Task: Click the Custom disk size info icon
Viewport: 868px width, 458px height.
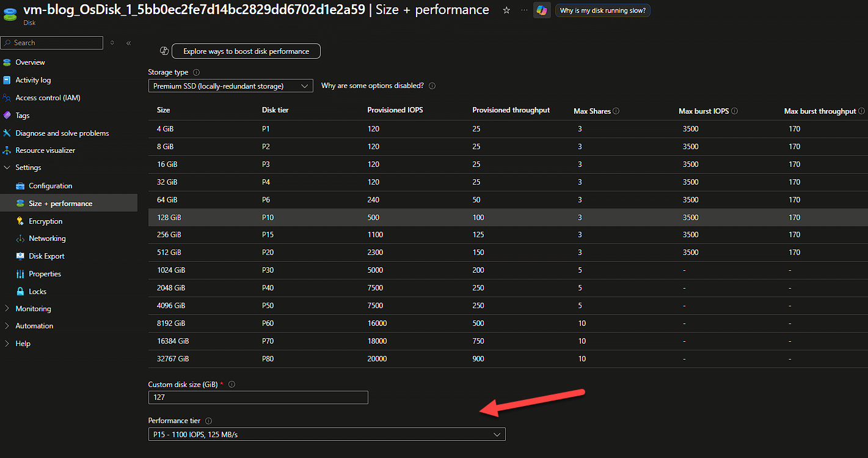Action: [x=232, y=384]
